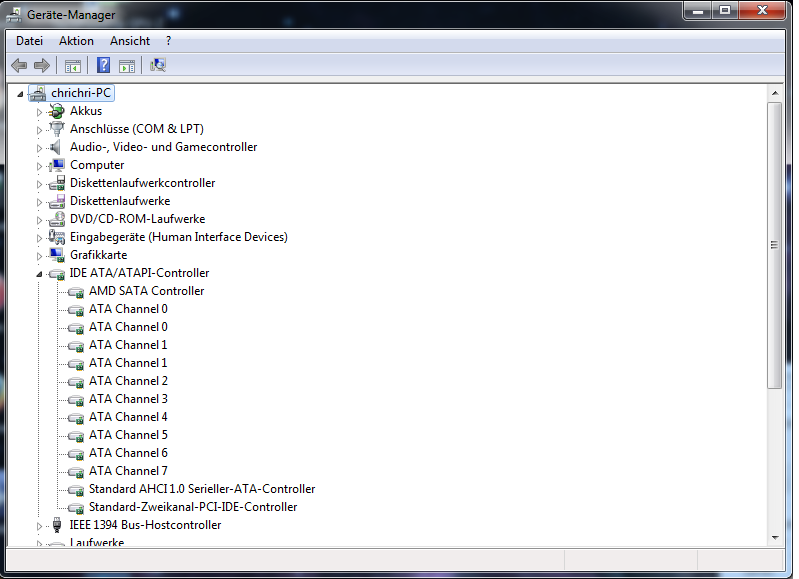Expand IEEE 1394 Bus-Hostcontroller node
The image size is (799, 579).
pyautogui.click(x=39, y=526)
